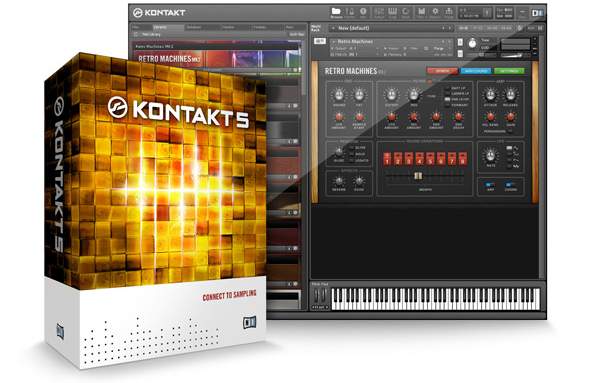Click the green page button in Retro Machines
This screenshot has height=383, width=600.
click(509, 71)
